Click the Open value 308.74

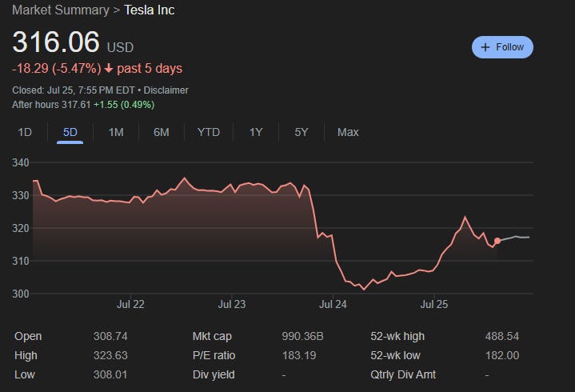[110, 336]
